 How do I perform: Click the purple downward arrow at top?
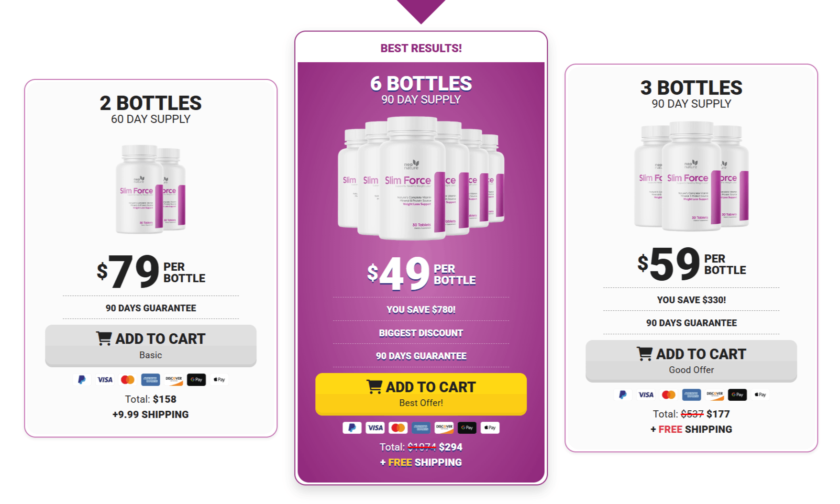pyautogui.click(x=421, y=10)
